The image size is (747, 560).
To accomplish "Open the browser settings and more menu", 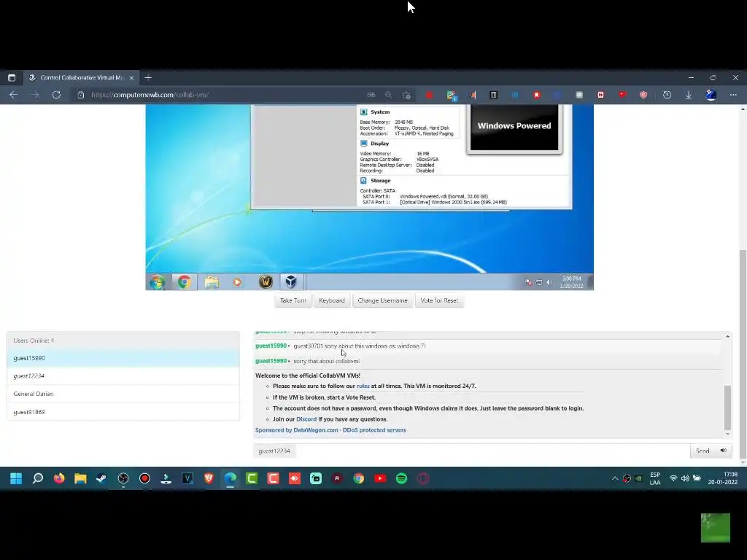I will click(733, 95).
